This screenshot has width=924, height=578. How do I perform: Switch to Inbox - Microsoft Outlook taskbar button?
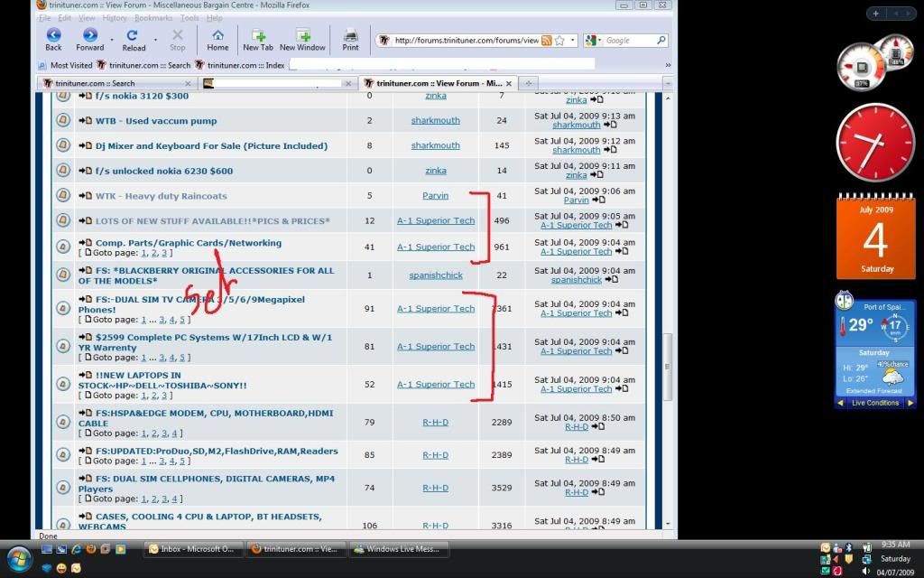pos(192,549)
